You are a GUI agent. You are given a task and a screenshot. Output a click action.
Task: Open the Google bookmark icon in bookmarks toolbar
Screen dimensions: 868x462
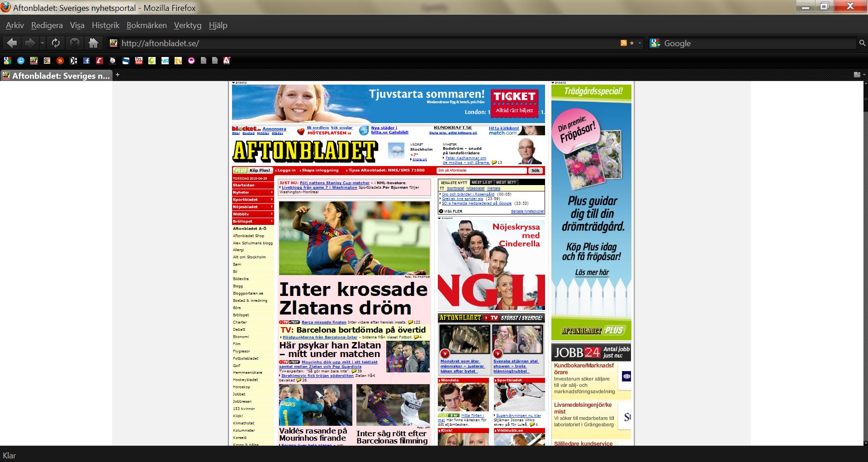pyautogui.click(x=7, y=60)
